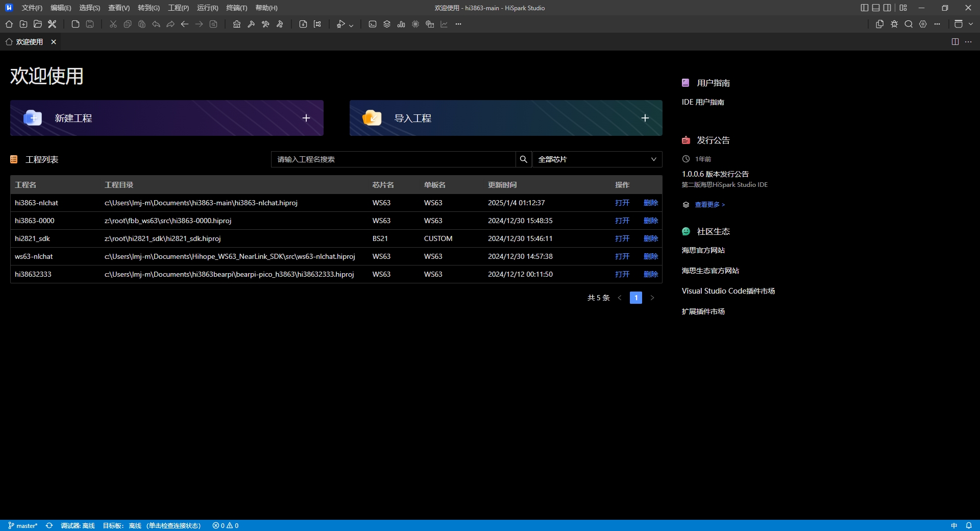Click 打开 for hi38632333 project
The height and width of the screenshot is (531, 980).
tap(622, 274)
